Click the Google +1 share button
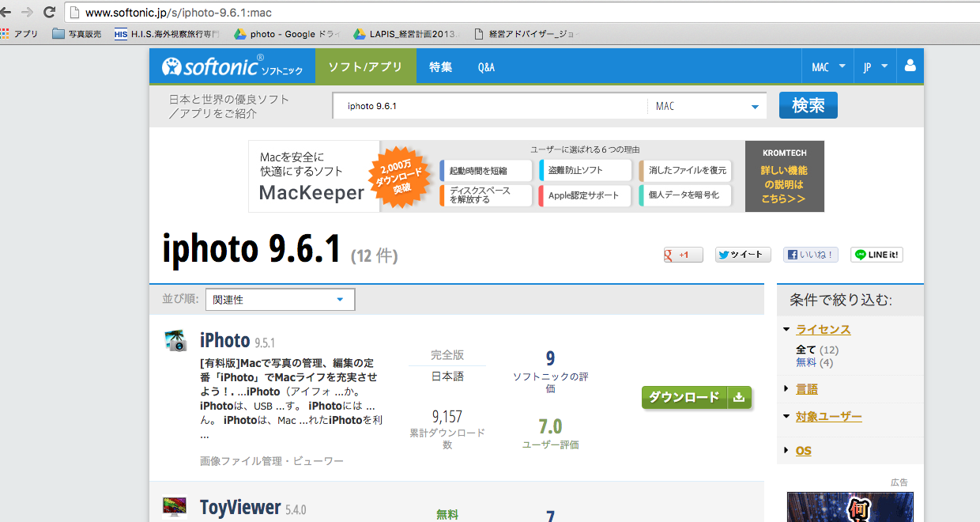The height and width of the screenshot is (522, 980). (683, 255)
